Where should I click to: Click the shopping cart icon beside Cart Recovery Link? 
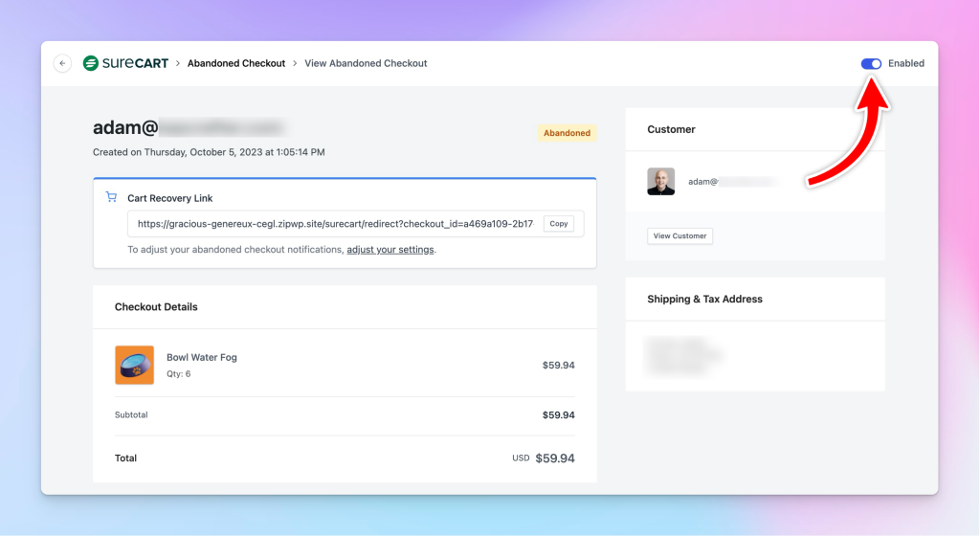[111, 198]
